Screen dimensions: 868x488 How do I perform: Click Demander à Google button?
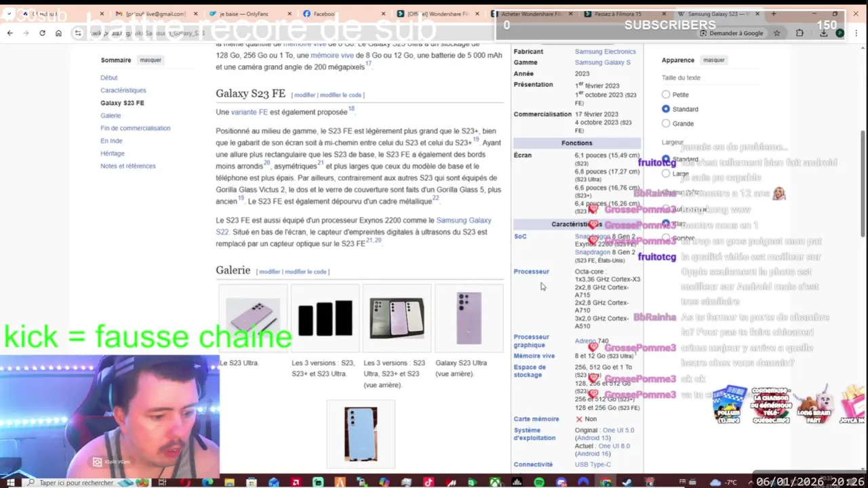click(x=731, y=33)
